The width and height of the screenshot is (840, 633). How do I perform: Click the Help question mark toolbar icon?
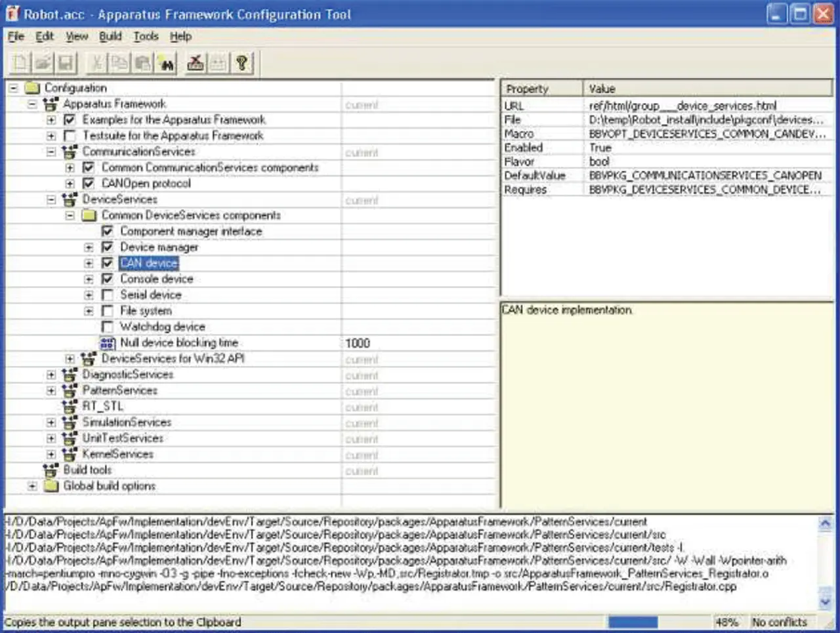pos(241,63)
